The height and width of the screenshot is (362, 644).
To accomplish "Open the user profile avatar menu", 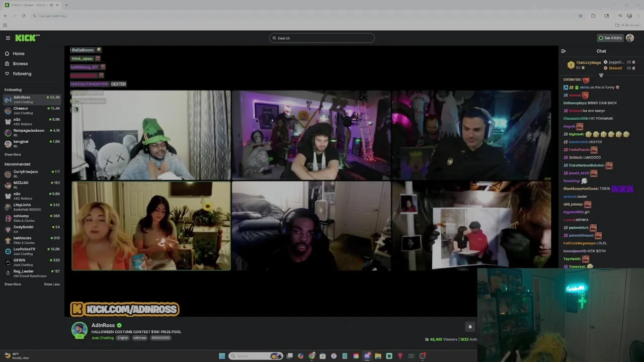I will [630, 38].
